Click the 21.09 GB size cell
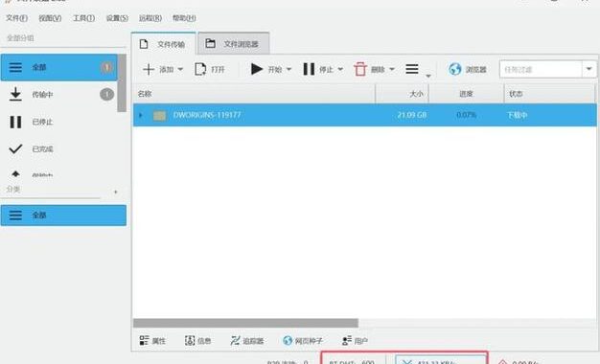 [x=412, y=115]
